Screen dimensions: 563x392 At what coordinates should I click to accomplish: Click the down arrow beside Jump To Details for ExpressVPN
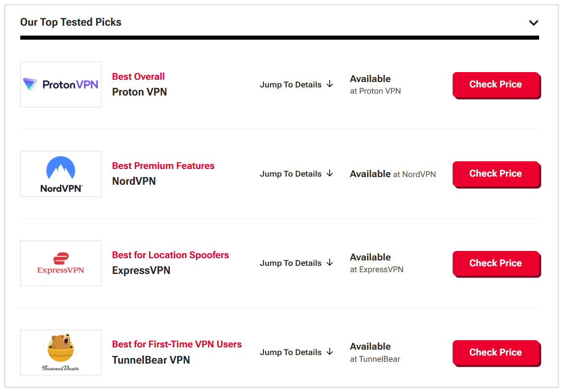(330, 263)
